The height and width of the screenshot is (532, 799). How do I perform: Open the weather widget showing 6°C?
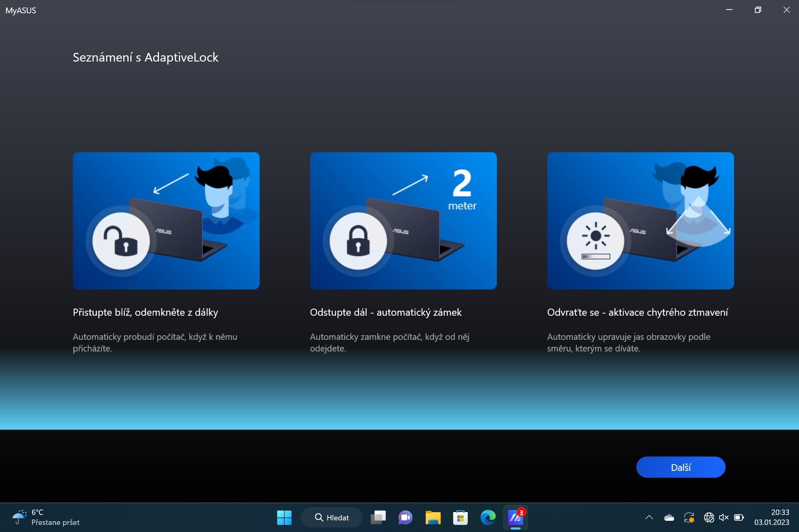[46, 517]
